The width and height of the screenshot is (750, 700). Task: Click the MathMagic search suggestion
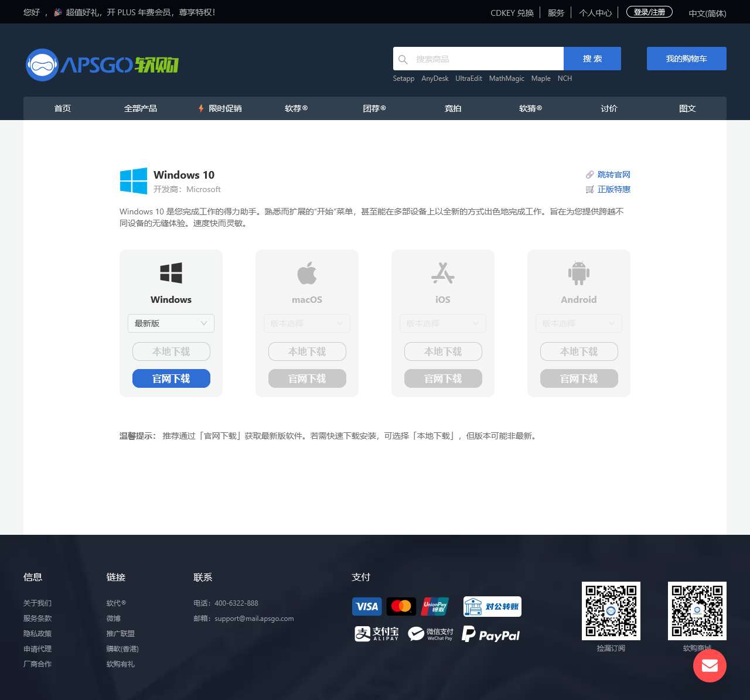pos(507,78)
